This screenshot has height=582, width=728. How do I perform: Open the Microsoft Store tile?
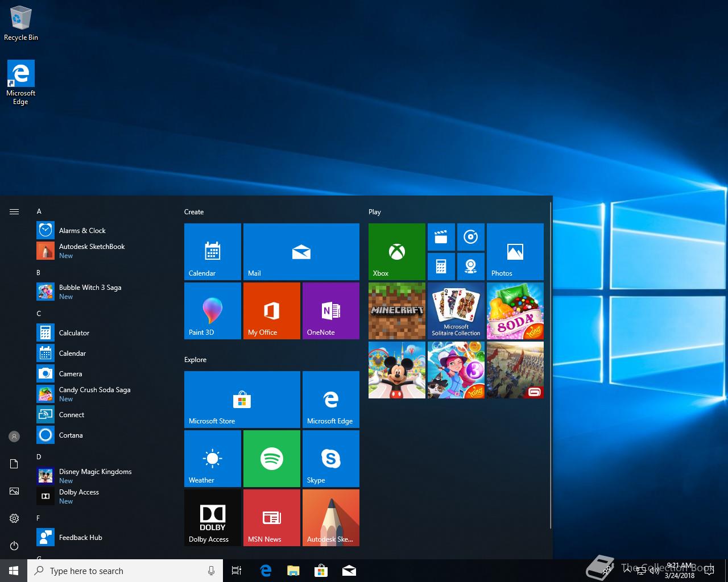[x=242, y=400]
